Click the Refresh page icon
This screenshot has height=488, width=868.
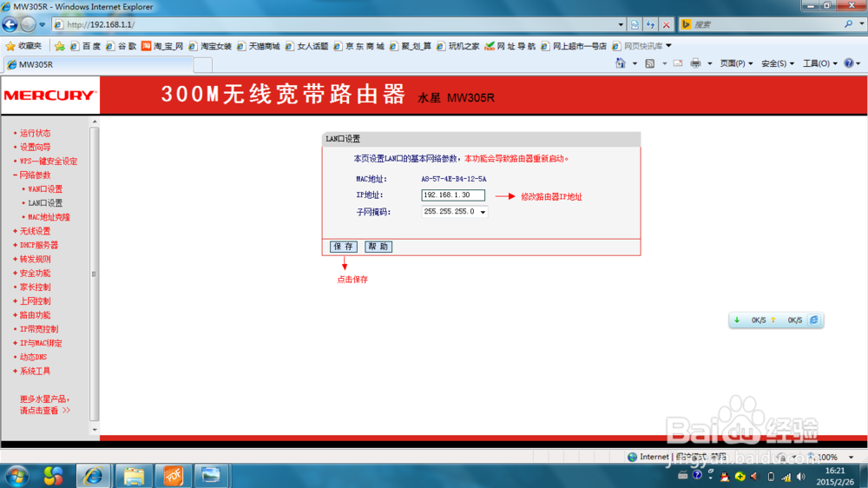pos(650,24)
